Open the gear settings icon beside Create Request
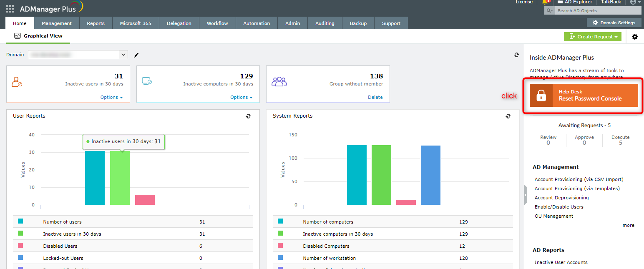 tap(634, 37)
